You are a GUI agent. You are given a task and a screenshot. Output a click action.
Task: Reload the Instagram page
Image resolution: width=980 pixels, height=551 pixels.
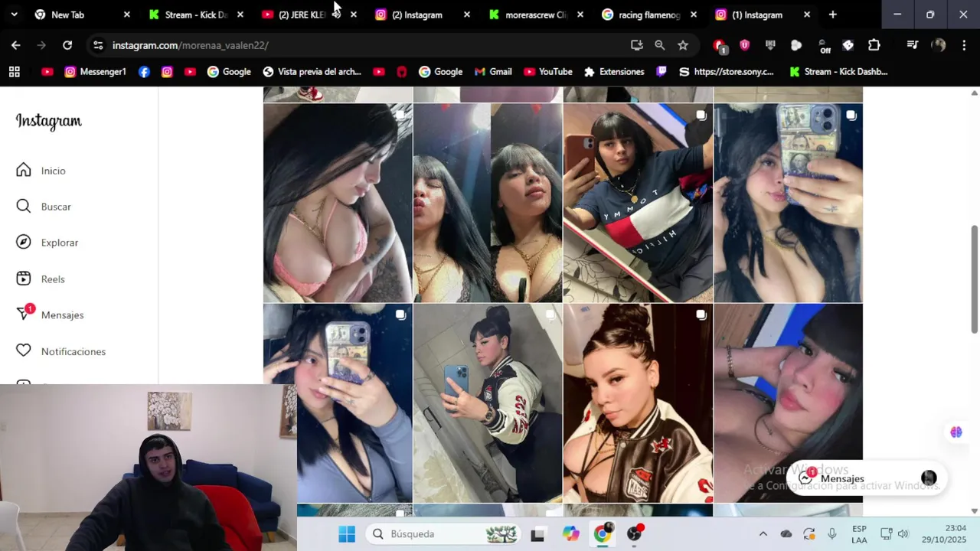point(67,45)
